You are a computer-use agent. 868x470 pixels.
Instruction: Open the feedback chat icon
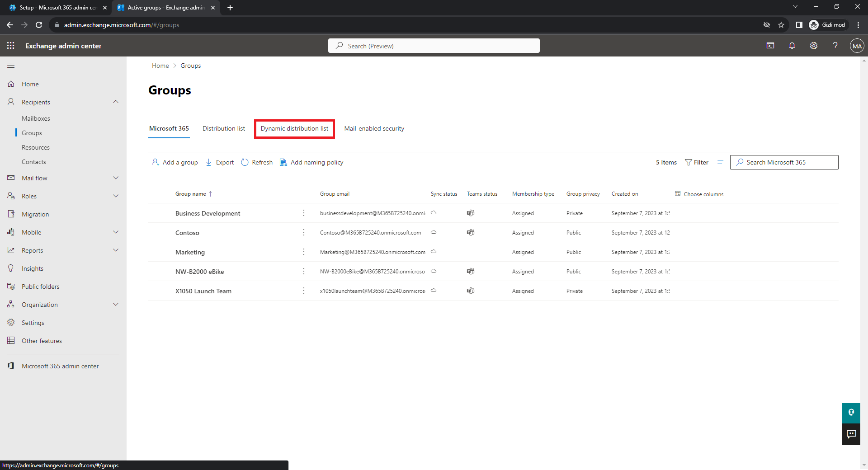pos(851,434)
